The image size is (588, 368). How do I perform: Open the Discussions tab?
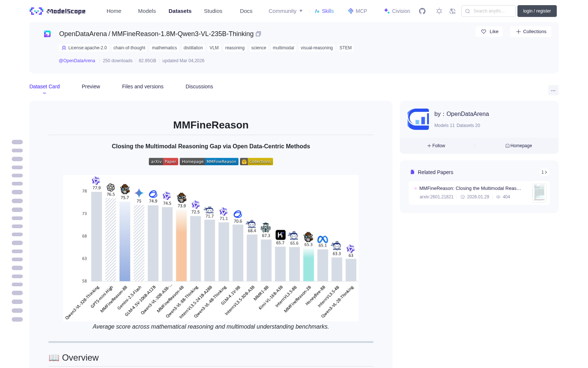click(199, 86)
